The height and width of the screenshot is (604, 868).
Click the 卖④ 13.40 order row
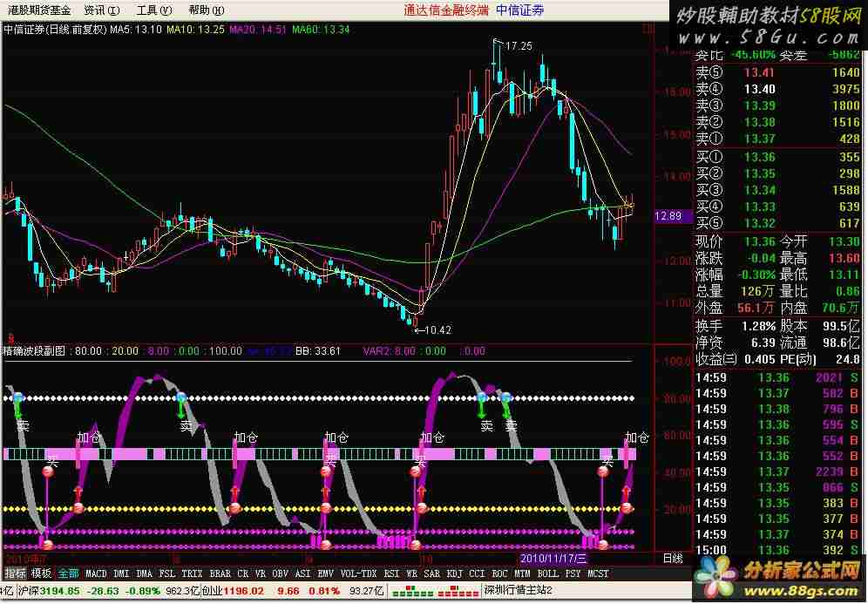click(x=777, y=89)
